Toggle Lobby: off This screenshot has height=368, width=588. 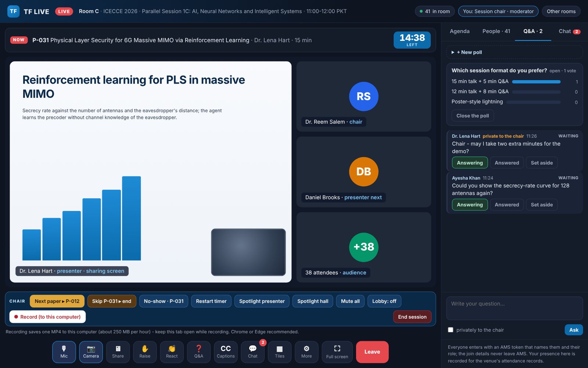384,301
